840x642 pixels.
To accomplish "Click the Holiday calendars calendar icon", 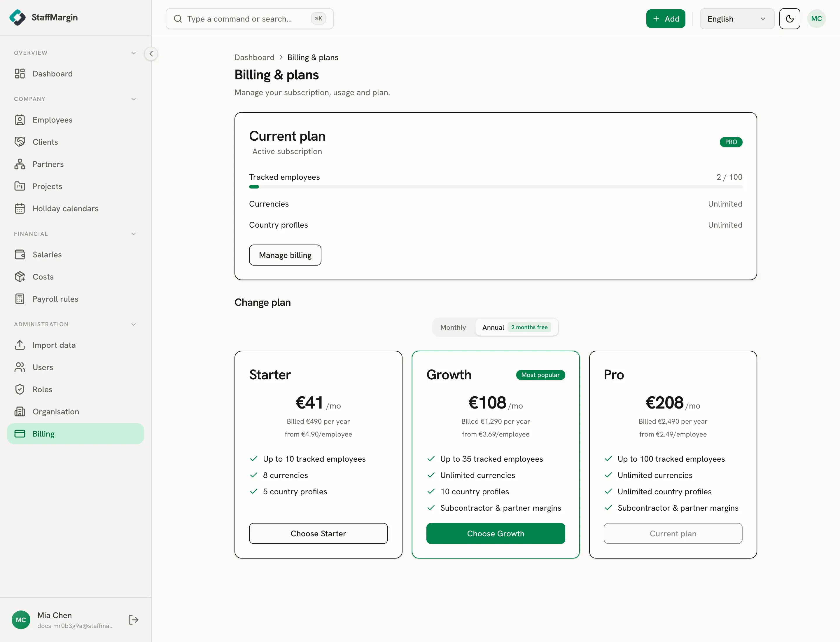I will pos(20,209).
